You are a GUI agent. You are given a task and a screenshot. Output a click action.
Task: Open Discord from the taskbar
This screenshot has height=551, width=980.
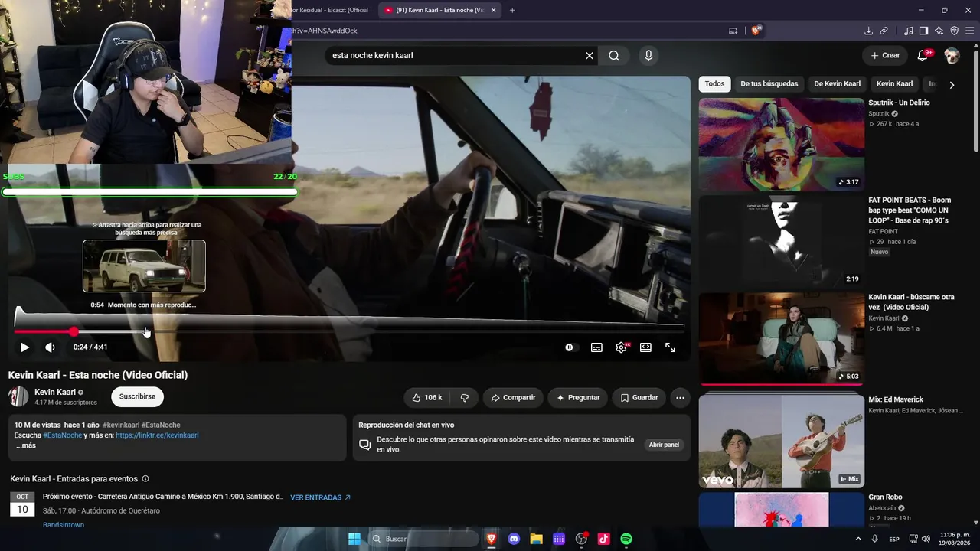pyautogui.click(x=514, y=539)
